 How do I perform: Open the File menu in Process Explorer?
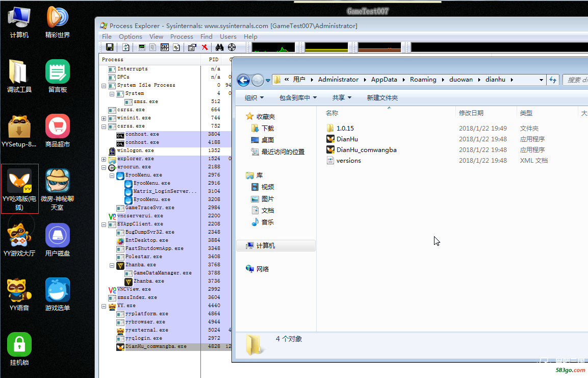[x=107, y=36]
